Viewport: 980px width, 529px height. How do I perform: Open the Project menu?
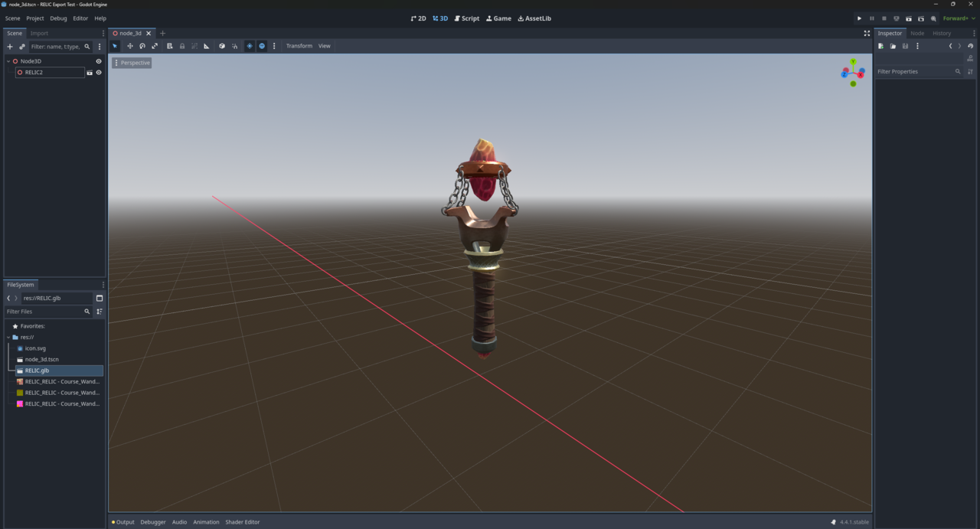[x=35, y=18]
